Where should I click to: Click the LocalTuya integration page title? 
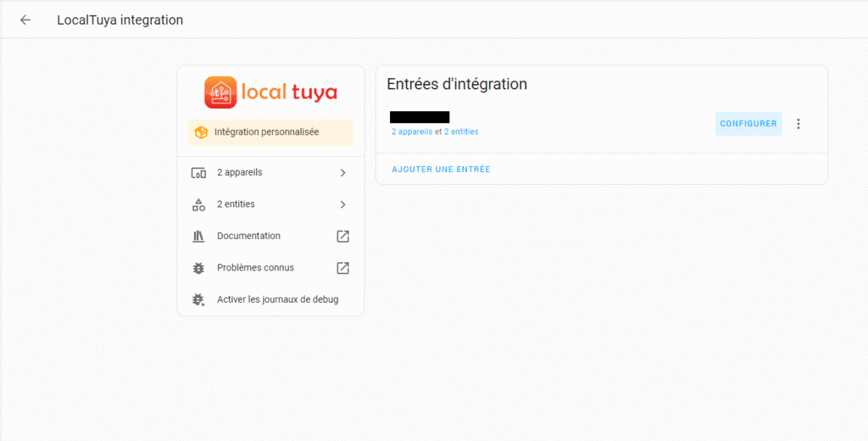pyautogui.click(x=120, y=20)
